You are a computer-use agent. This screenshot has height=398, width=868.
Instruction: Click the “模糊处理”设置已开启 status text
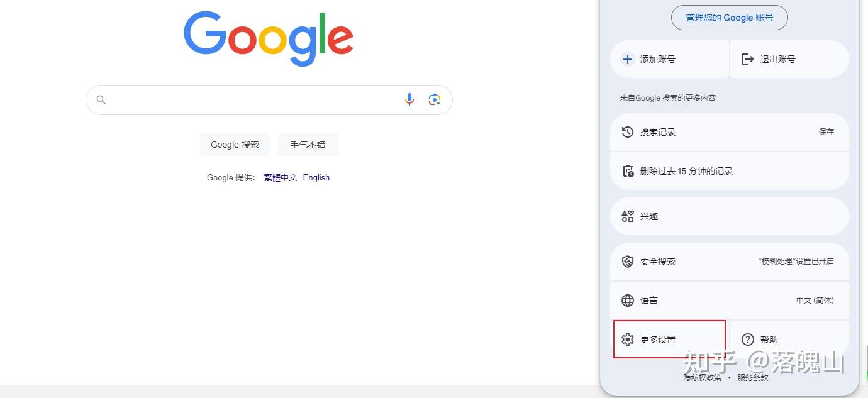tap(796, 262)
